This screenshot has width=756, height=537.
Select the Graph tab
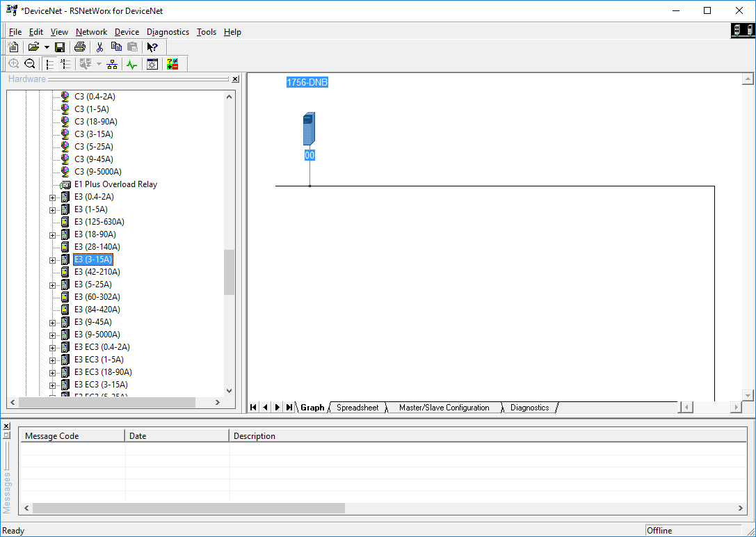312,408
